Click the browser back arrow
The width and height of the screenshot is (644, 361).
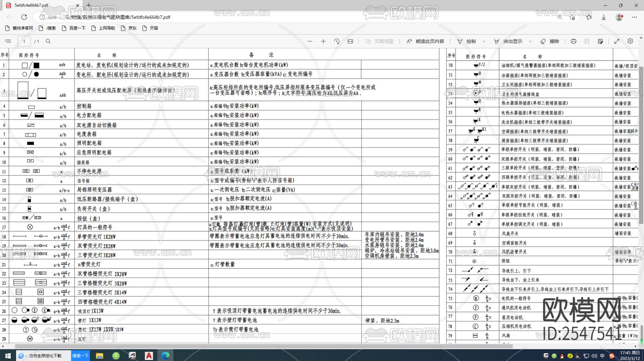click(x=10, y=17)
